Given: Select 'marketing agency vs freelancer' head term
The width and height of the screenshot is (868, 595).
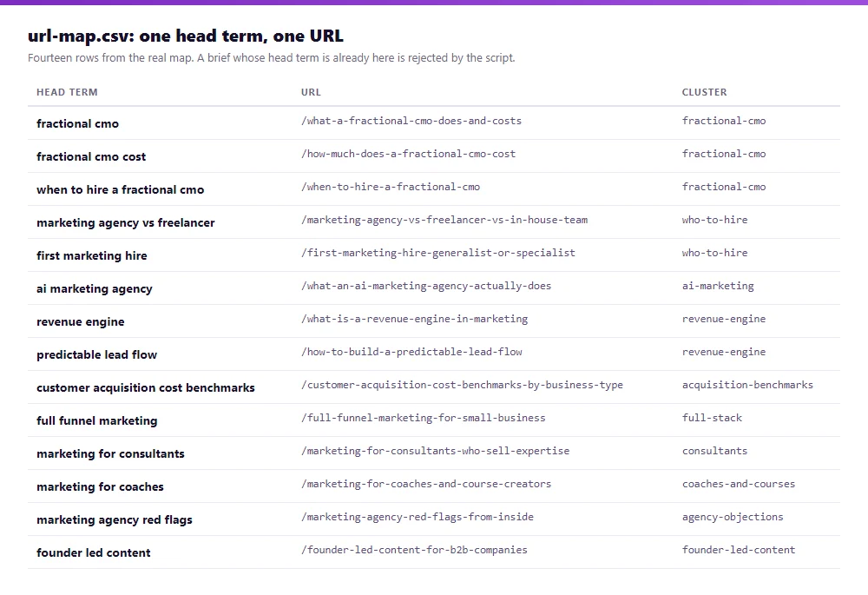Looking at the screenshot, I should pos(126,222).
